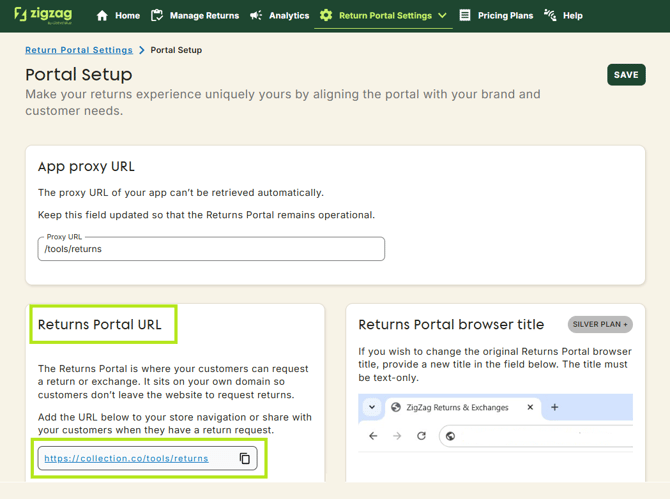Click the Proxy URL input field

point(211,249)
